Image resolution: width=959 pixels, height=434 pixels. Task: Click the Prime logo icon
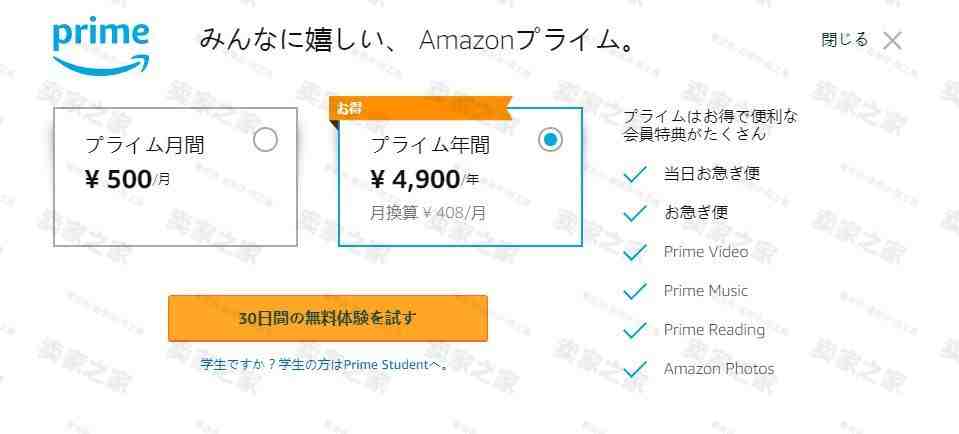(101, 47)
